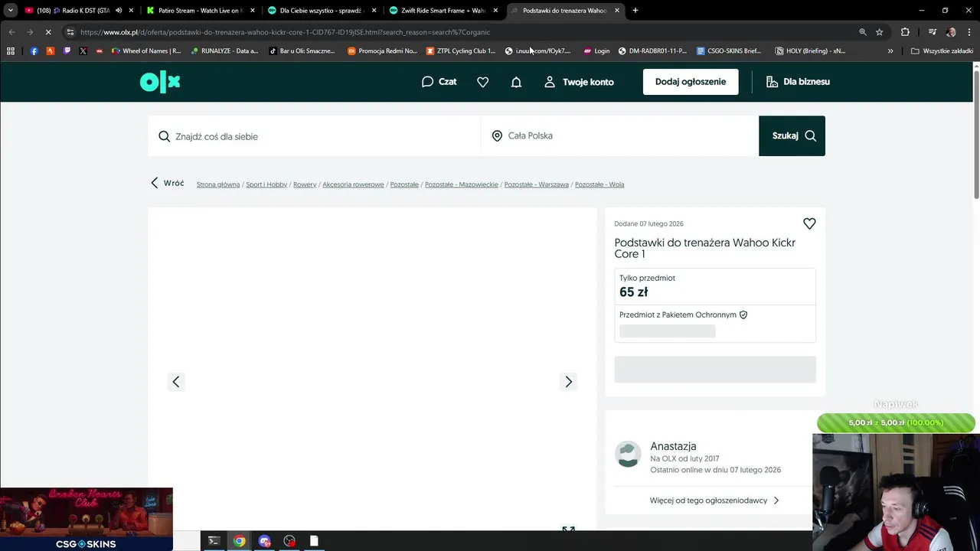Click the OLX logo
Screen dimensions: 980x551
160,82
